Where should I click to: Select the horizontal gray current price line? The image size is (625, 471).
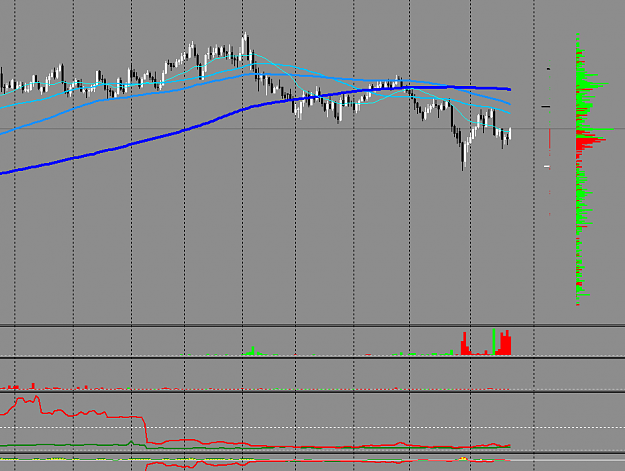[312, 129]
